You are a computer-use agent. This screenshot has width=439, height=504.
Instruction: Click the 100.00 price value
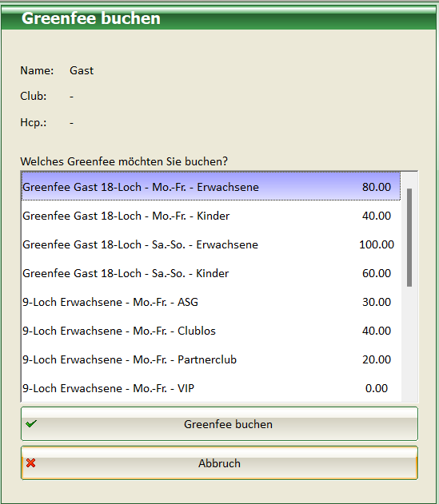pos(377,244)
